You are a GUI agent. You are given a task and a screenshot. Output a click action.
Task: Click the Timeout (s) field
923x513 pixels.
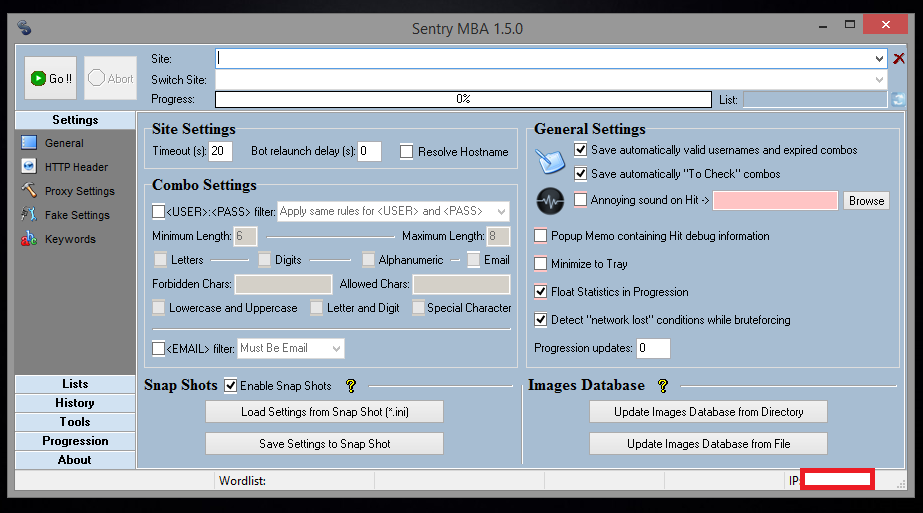pyautogui.click(x=221, y=151)
